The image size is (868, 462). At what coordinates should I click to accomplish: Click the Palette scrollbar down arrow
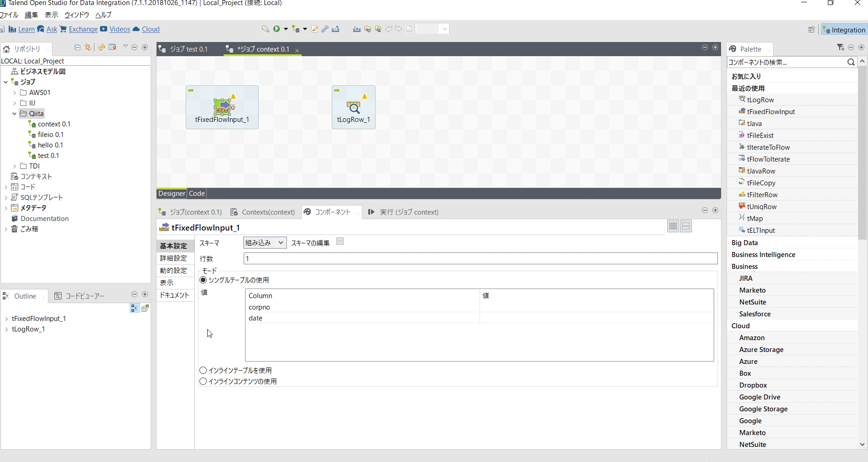[862, 444]
